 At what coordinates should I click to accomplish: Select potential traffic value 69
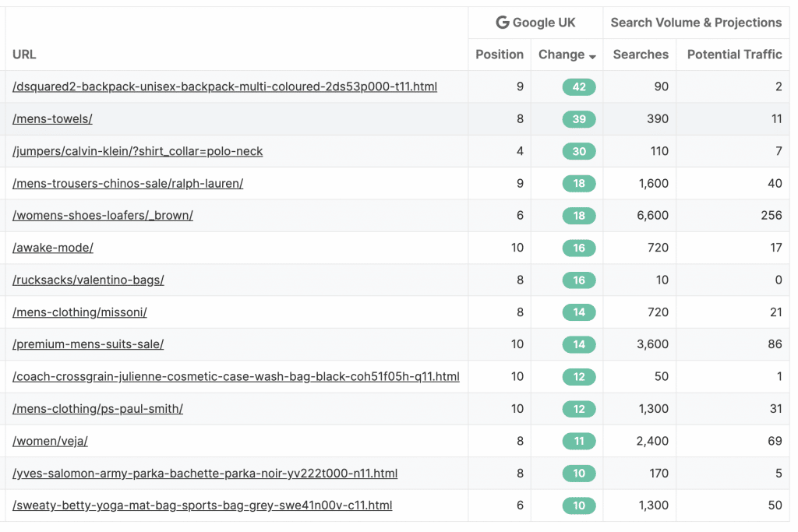pyautogui.click(x=775, y=442)
